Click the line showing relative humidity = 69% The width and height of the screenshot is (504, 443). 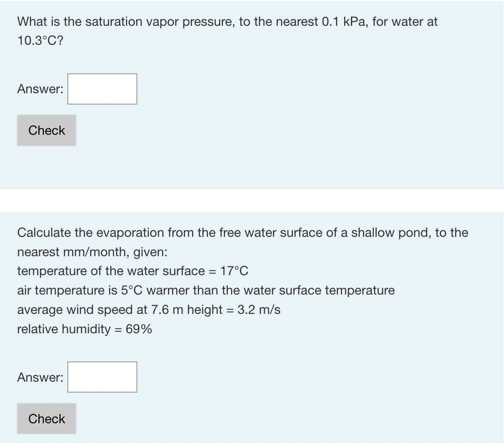click(84, 329)
